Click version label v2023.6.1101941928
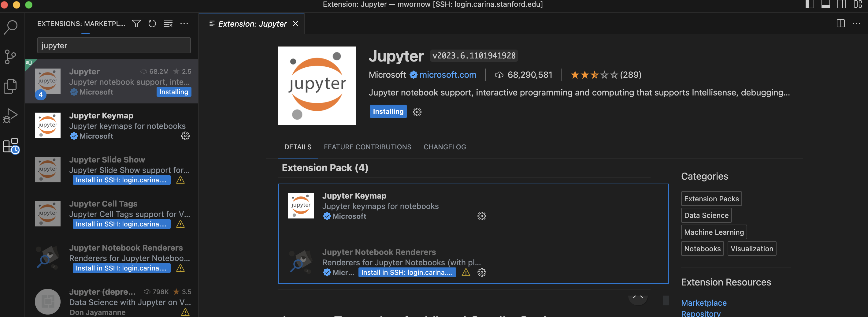Screen dimensions: 868x317 coord(474,56)
